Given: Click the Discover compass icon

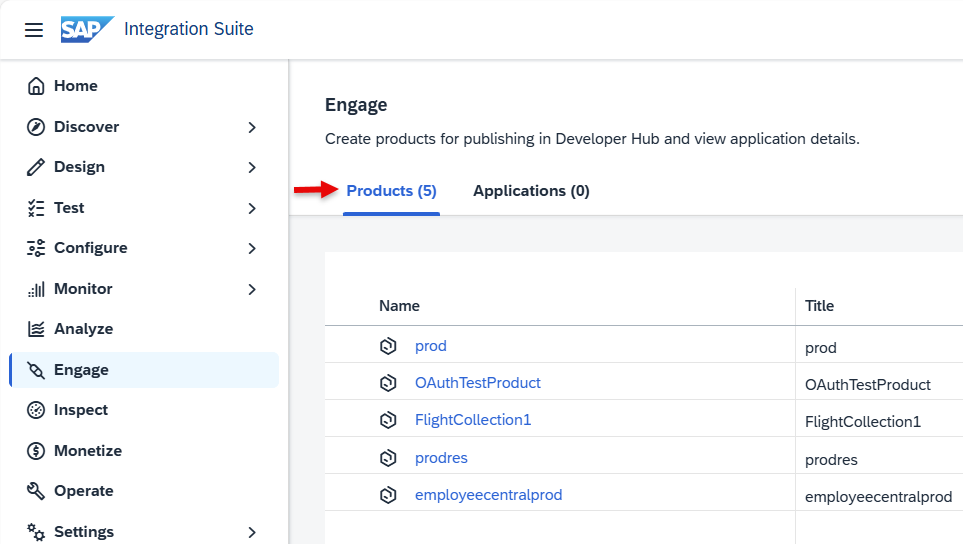Looking at the screenshot, I should pyautogui.click(x=36, y=127).
